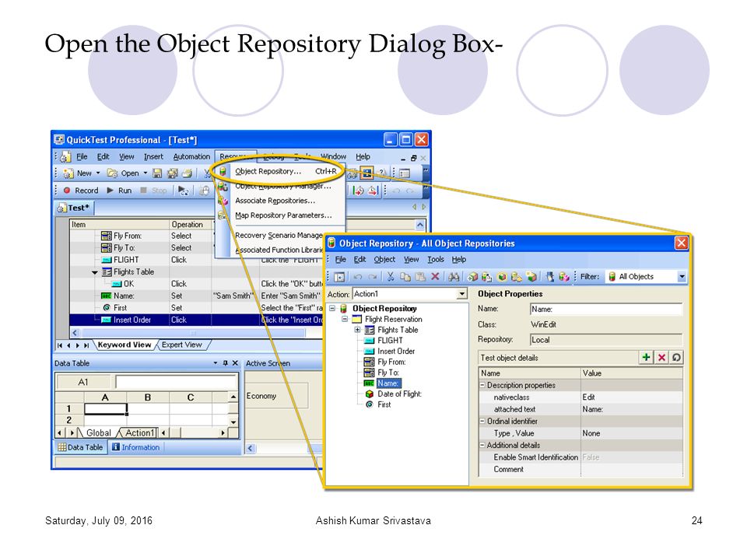Open the Open button dropdown arrow
Image resolution: width=747 pixels, height=560 pixels.
[x=146, y=173]
